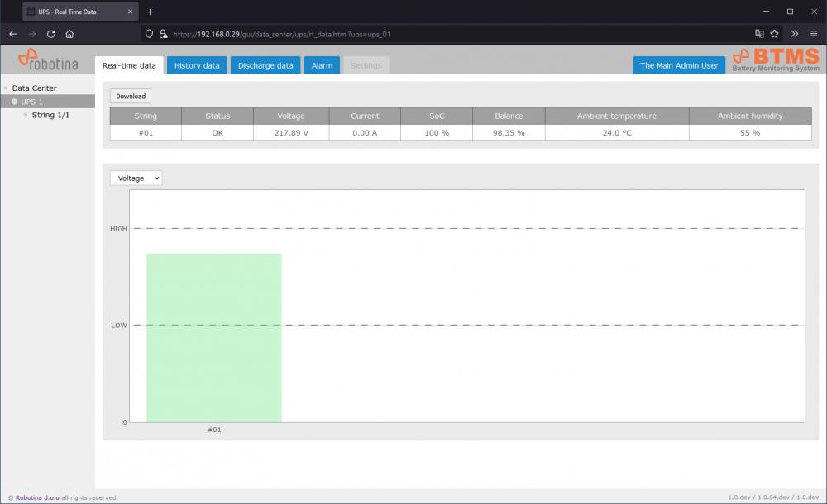The width and height of the screenshot is (827, 504).
Task: Open the History data tab
Action: click(x=197, y=65)
